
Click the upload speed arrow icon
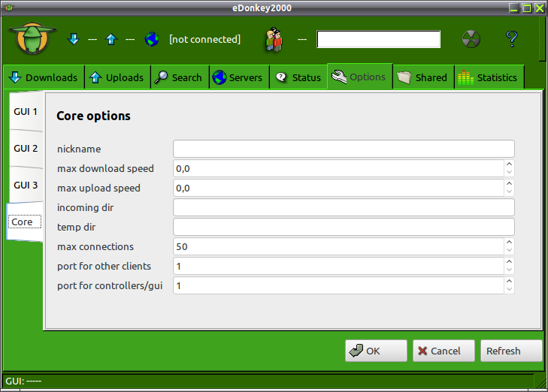(x=111, y=39)
